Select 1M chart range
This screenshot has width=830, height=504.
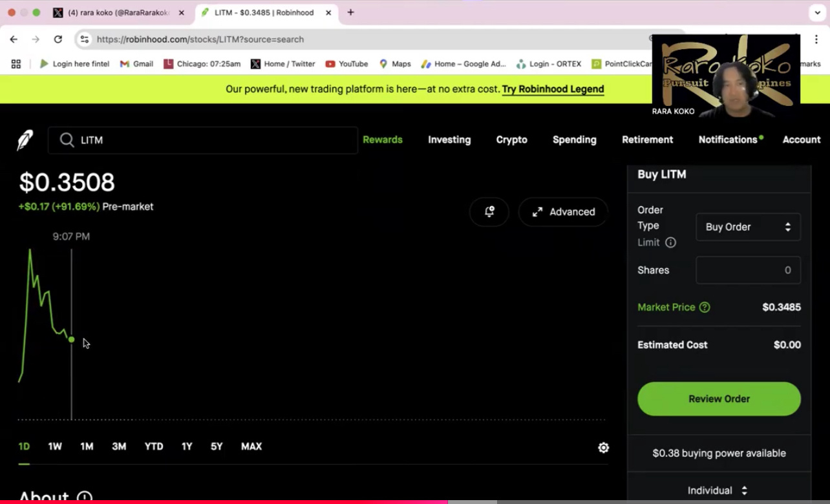click(87, 446)
